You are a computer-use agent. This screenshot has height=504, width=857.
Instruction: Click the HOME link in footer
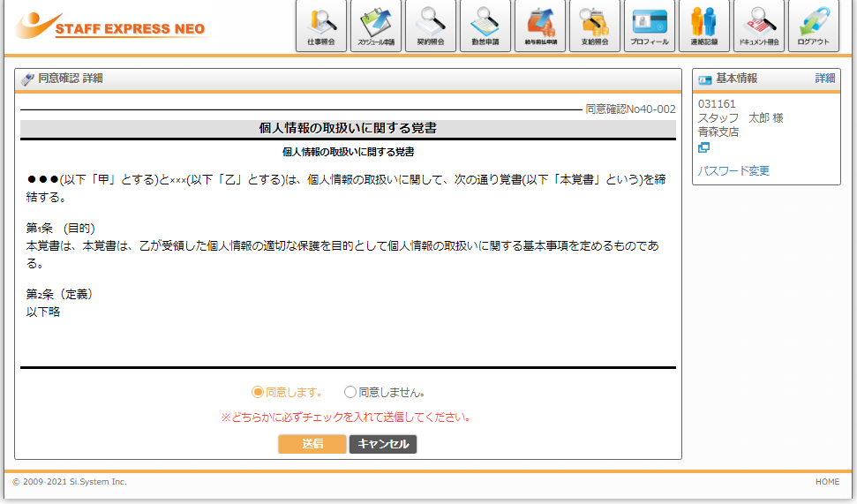(x=827, y=482)
